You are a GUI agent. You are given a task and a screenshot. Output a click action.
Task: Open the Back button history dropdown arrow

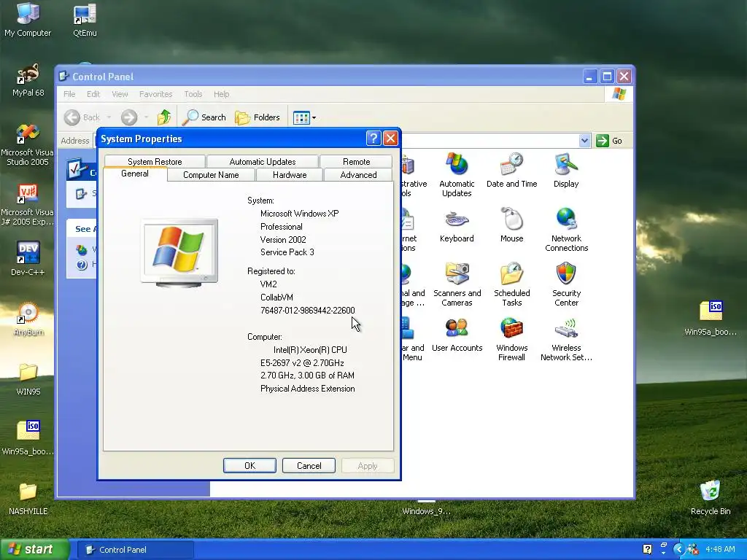point(109,117)
